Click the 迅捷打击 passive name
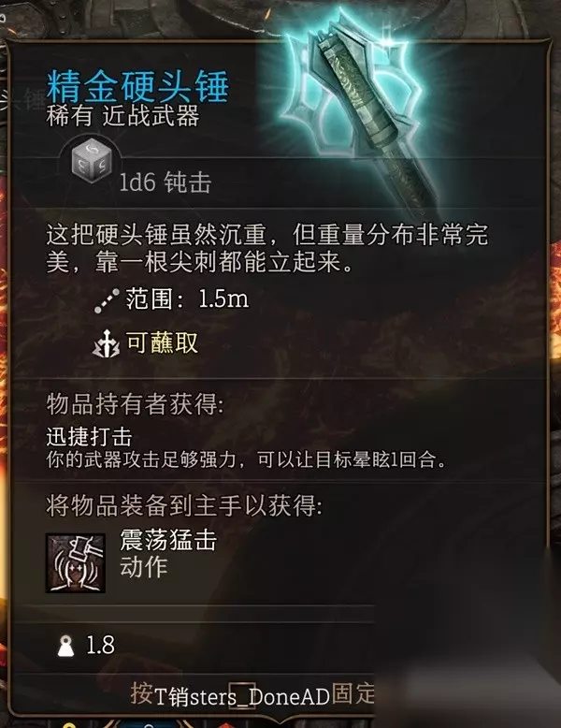 pyautogui.click(x=89, y=437)
